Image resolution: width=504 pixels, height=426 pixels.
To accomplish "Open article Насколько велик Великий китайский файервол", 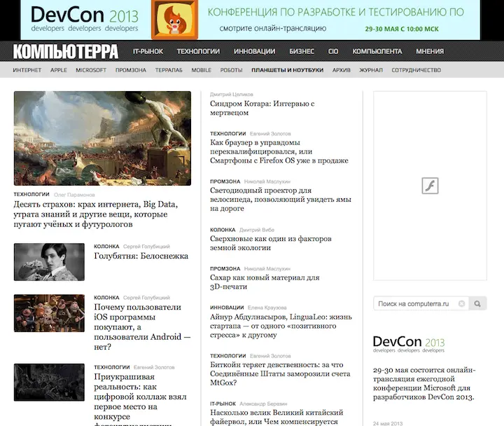I will click(276, 417).
